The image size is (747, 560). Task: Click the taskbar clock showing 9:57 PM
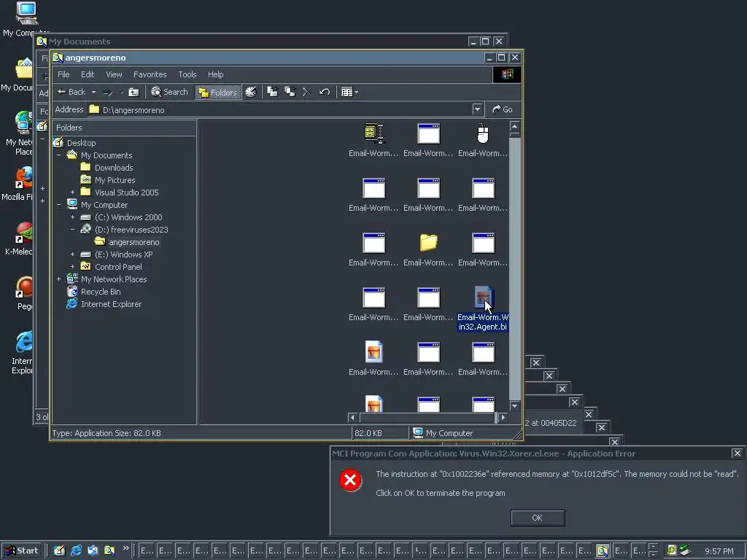(719, 551)
